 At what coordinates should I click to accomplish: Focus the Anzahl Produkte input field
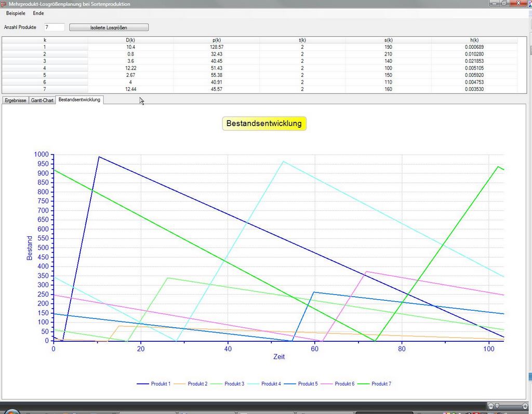[x=55, y=27]
